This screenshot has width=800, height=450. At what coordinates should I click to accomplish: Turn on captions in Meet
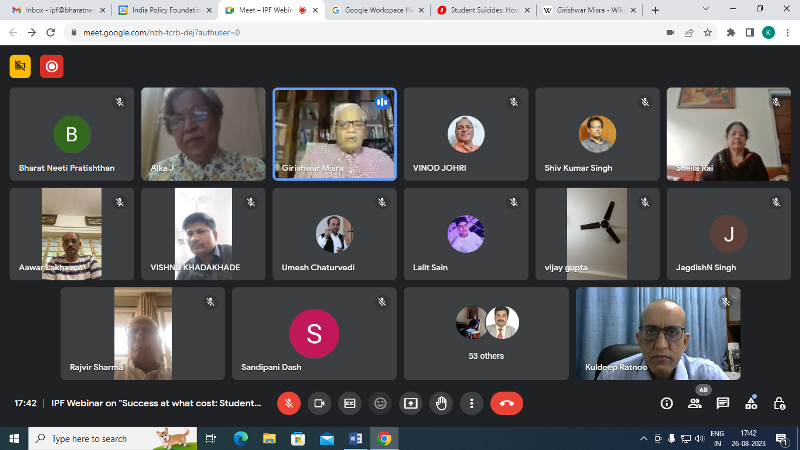(x=350, y=403)
